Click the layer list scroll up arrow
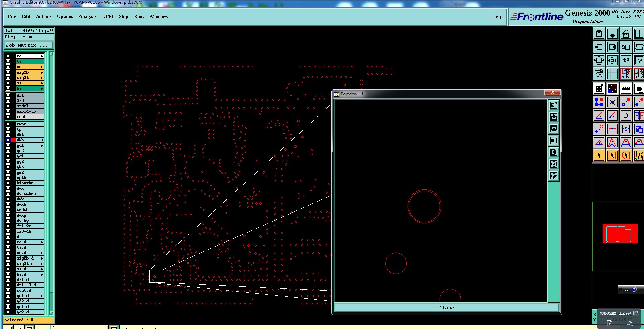 point(51,54)
